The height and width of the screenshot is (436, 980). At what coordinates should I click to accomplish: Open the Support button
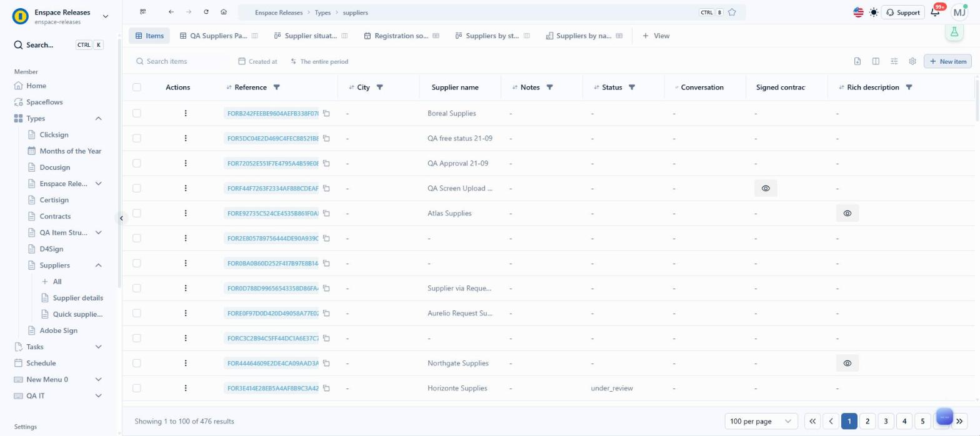pyautogui.click(x=903, y=12)
